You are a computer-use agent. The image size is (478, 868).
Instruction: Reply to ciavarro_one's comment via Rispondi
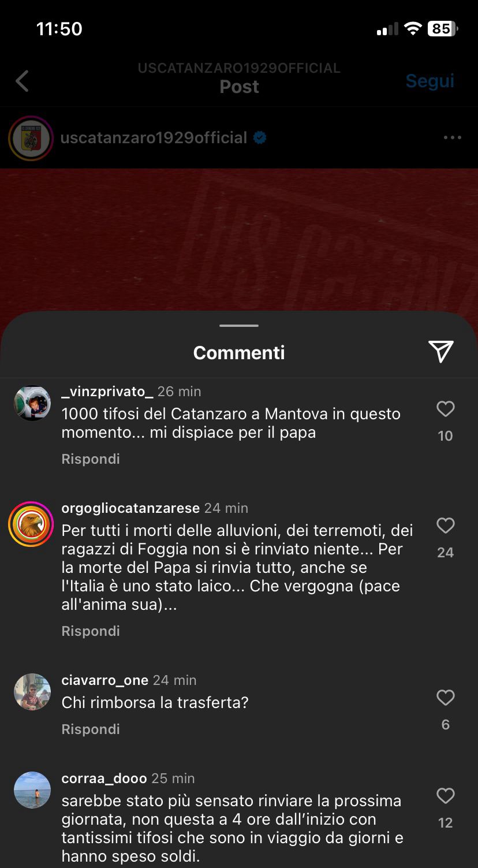point(91,729)
